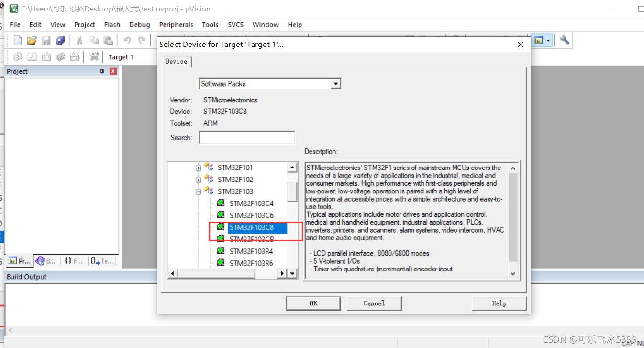Viewport: 644px width, 348px height.
Task: Click device tree scroll up arrow
Action: pyautogui.click(x=292, y=168)
